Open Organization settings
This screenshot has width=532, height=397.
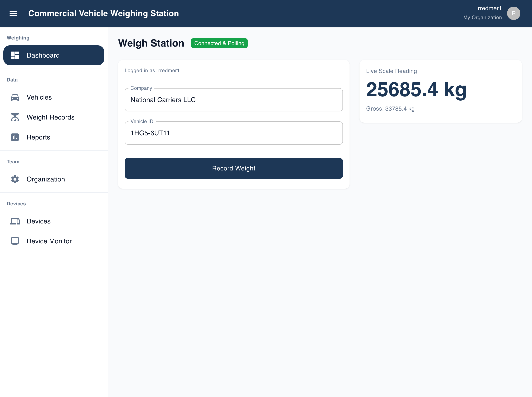point(54,179)
